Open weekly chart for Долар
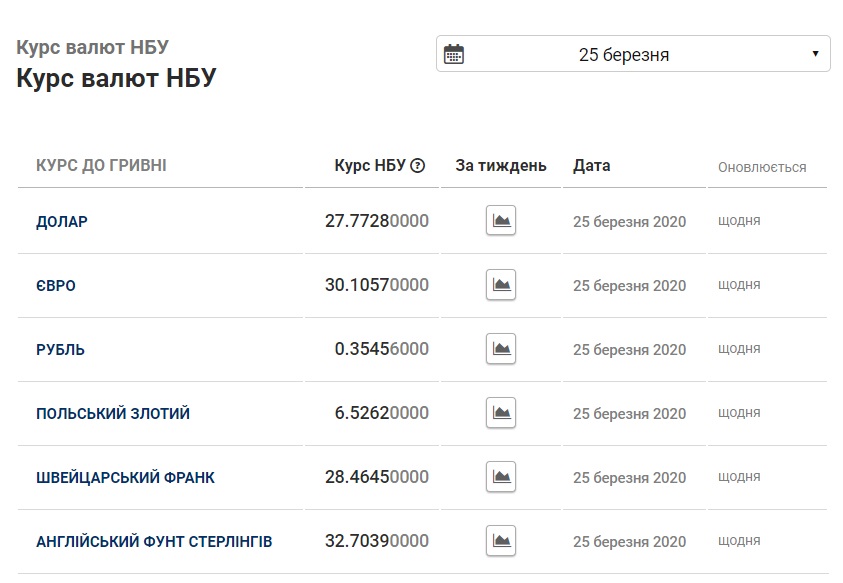The height and width of the screenshot is (583, 843). (501, 221)
